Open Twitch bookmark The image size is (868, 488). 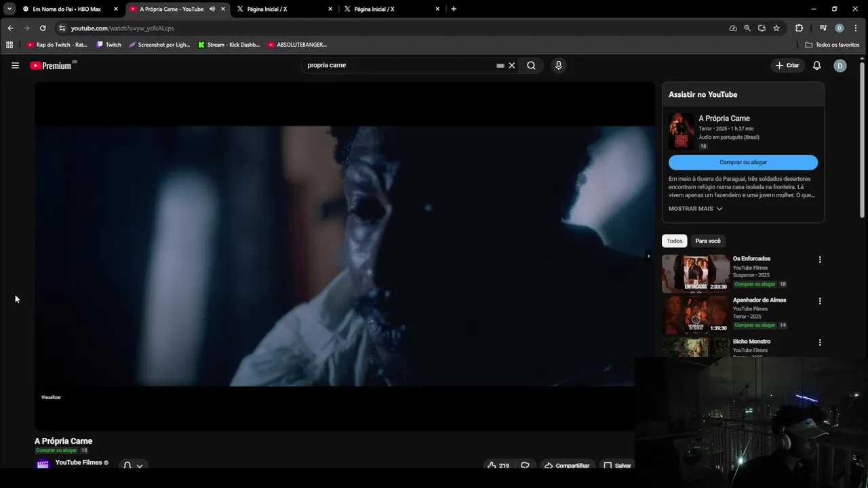point(108,45)
